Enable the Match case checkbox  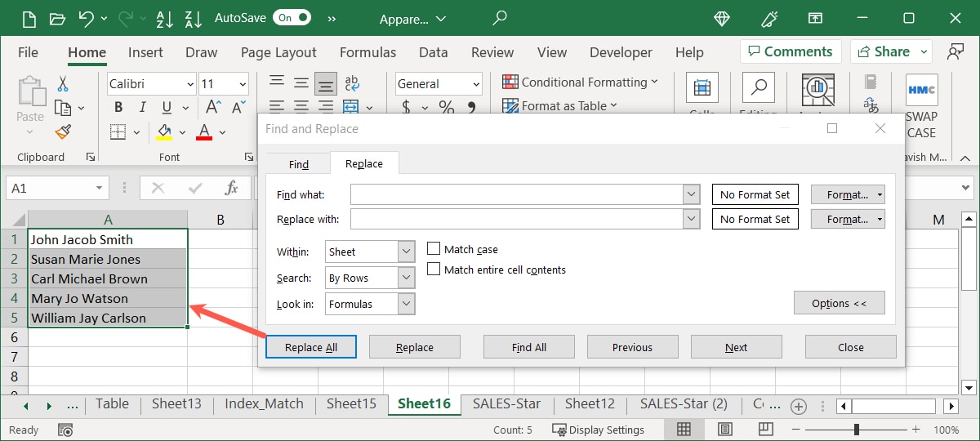point(434,249)
